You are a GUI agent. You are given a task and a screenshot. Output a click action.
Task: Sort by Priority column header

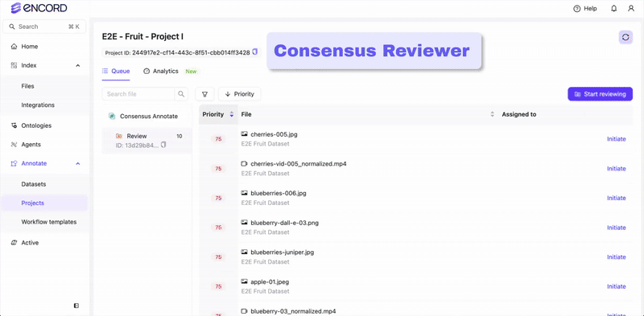coord(218,114)
